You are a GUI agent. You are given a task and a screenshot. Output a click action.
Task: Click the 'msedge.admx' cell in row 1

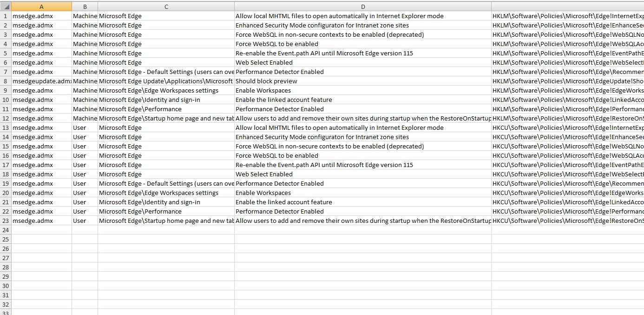pyautogui.click(x=42, y=16)
